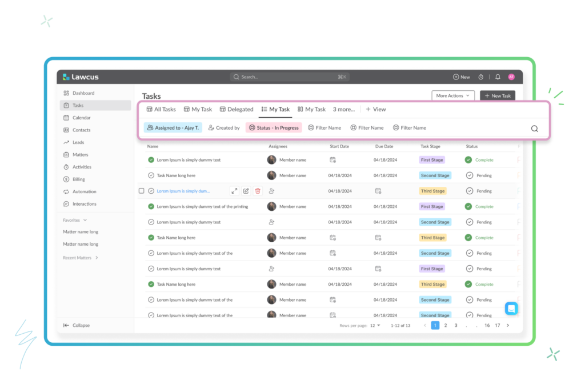The image size is (585, 392).
Task: Open the More Actions dropdown
Action: pos(453,96)
